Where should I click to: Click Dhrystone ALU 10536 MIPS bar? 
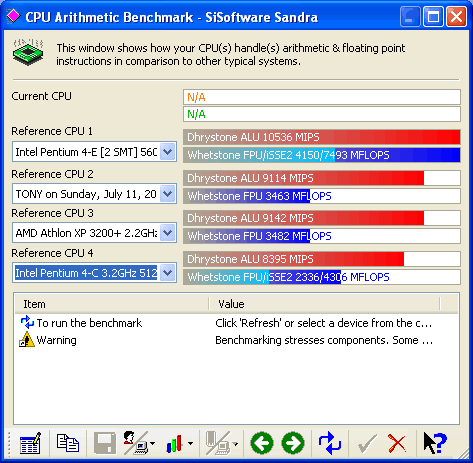pyautogui.click(x=322, y=137)
